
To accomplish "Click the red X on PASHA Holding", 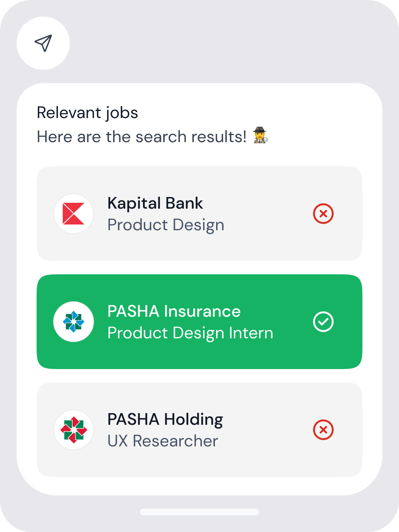I will pos(323,430).
